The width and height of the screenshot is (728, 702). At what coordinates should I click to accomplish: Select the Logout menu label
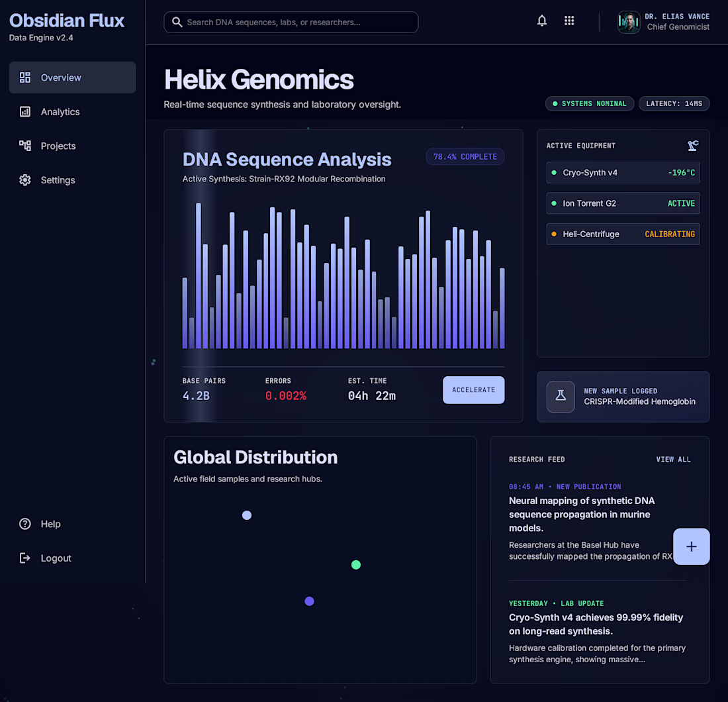point(56,558)
